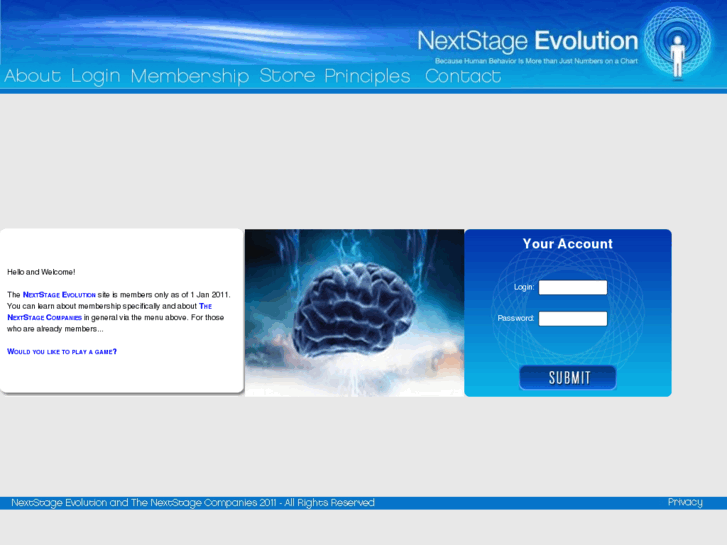Click the NextStage Evolution person logo icon
727x545 pixels.
677,43
